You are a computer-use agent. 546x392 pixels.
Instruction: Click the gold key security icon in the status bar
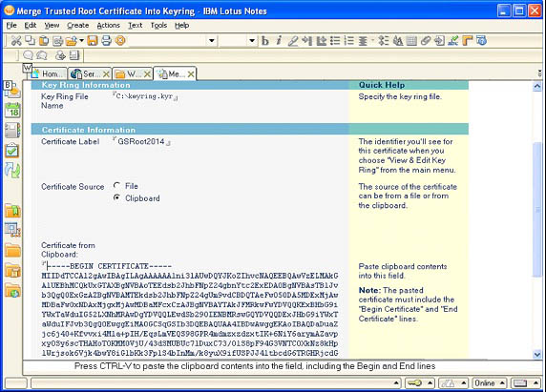(x=414, y=383)
